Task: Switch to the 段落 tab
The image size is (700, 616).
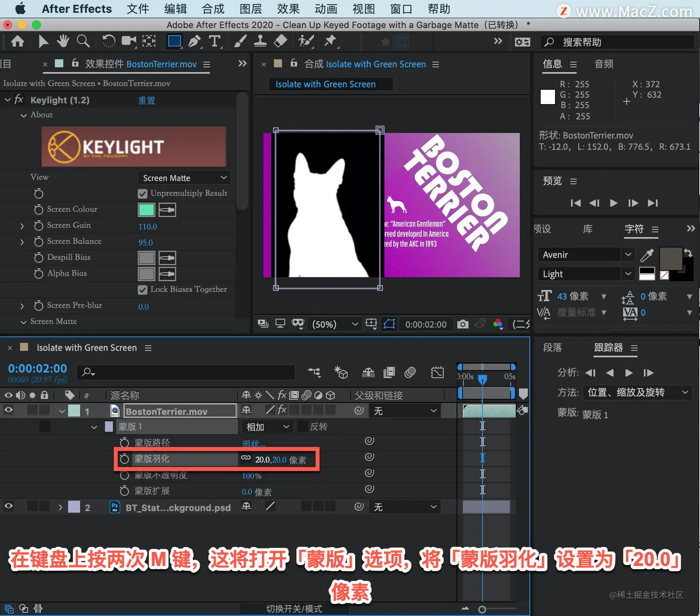Action: [552, 347]
